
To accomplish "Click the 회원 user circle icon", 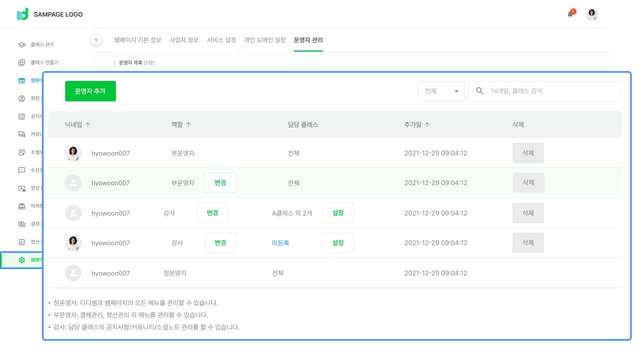I will click(x=22, y=98).
